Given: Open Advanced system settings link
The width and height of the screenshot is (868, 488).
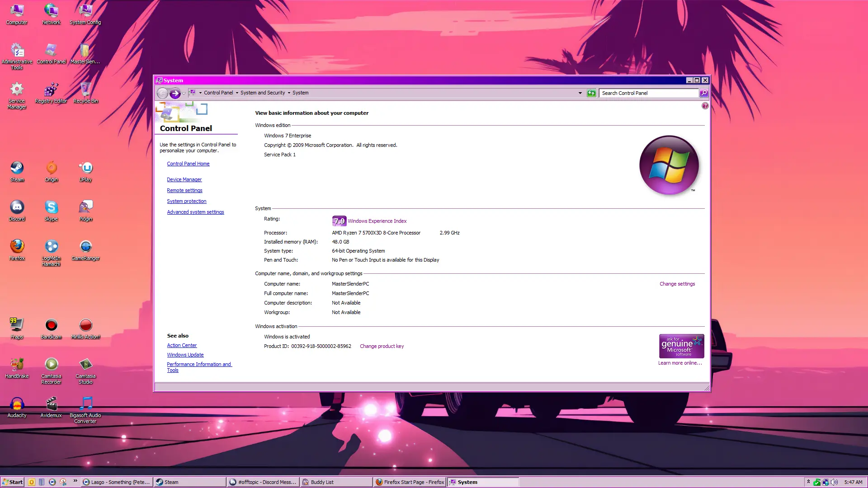Looking at the screenshot, I should [195, 212].
